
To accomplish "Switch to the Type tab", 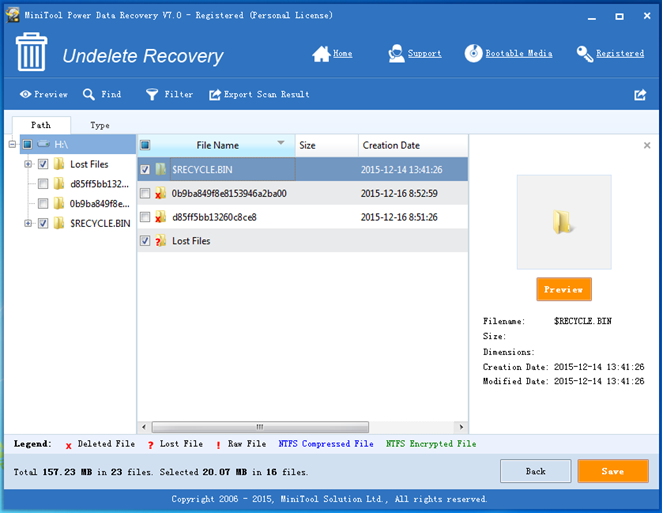I will pos(100,125).
